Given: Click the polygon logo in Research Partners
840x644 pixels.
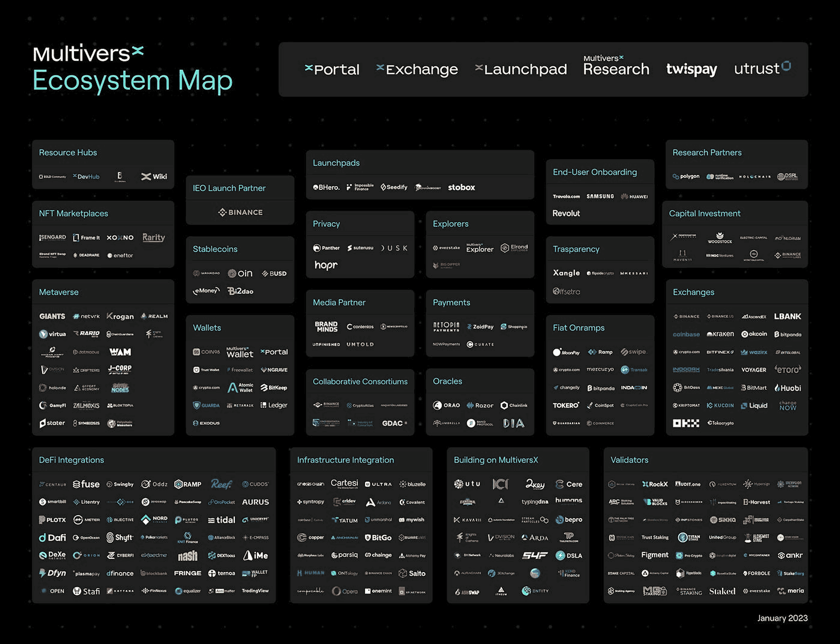Looking at the screenshot, I should 686,176.
